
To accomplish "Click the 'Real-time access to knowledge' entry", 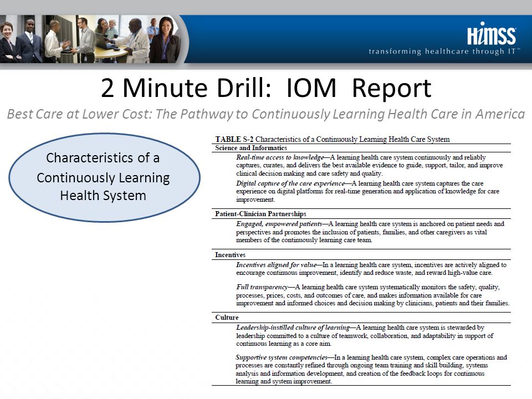I will 370,165.
